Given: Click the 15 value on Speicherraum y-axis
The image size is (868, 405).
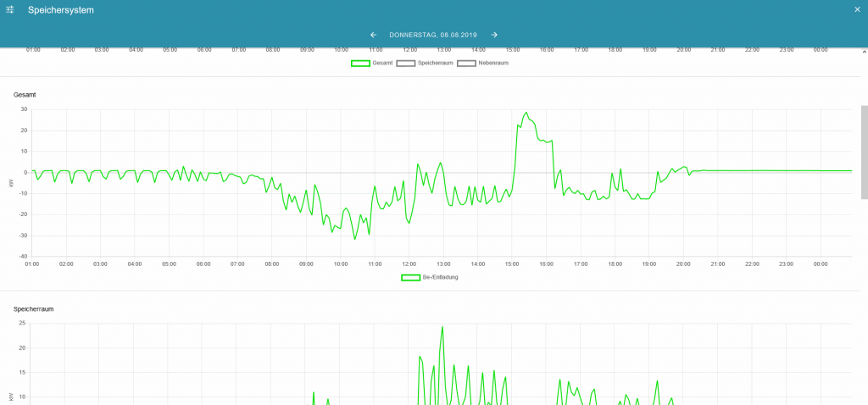Looking at the screenshot, I should [x=22, y=372].
